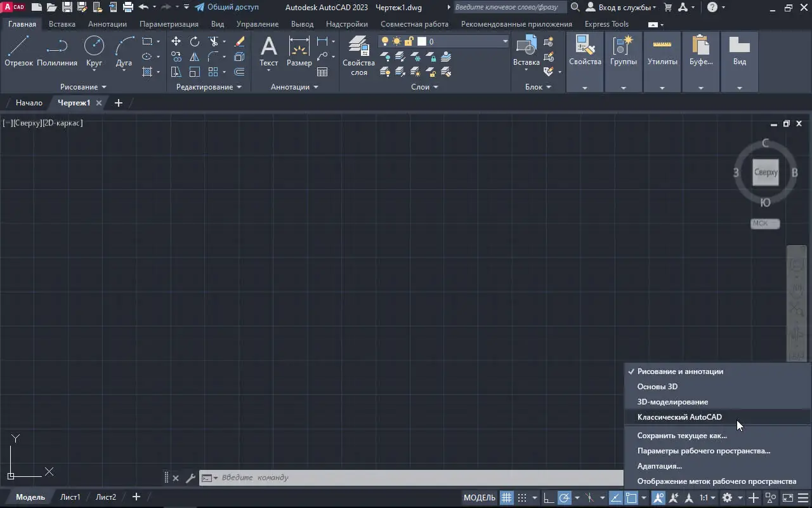Select the Полилиния polyline tool
Viewport: 812px width, 508px height.
(56, 51)
